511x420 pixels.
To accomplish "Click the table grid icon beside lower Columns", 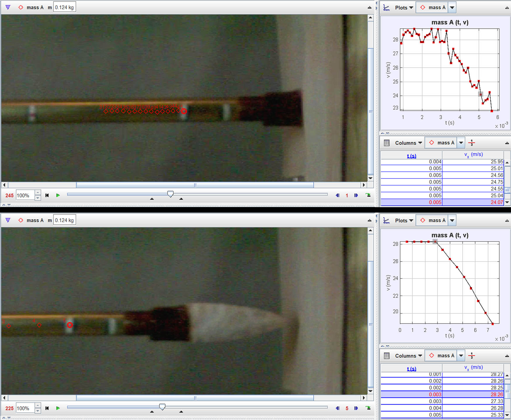I will pyautogui.click(x=387, y=356).
